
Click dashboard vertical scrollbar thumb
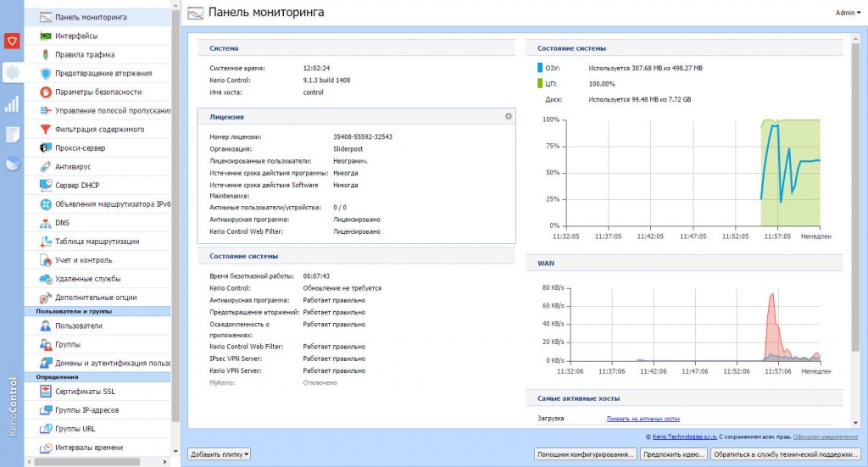point(855,197)
